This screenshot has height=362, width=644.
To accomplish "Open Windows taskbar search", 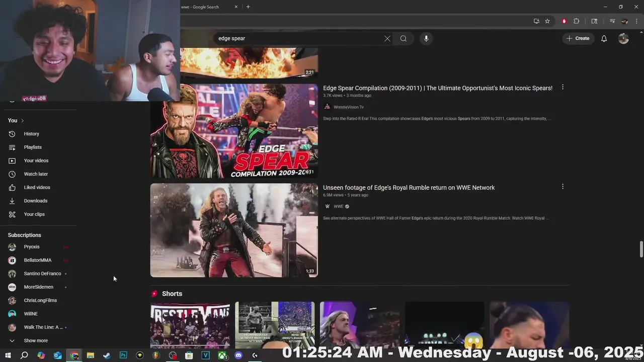I will point(24,355).
